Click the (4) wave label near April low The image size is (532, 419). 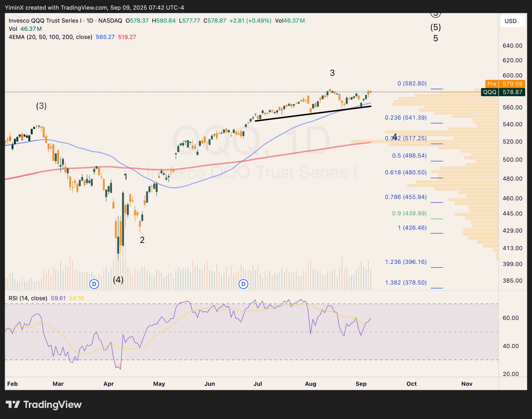[x=118, y=280]
